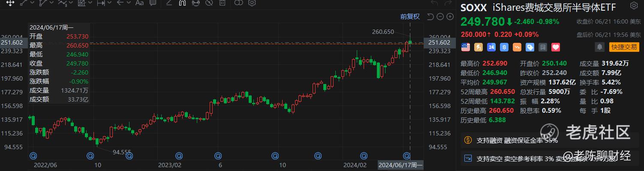Image resolution: width=644 pixels, height=171 pixels.
Task: Click the blue price tag icon
Action: (530, 47)
